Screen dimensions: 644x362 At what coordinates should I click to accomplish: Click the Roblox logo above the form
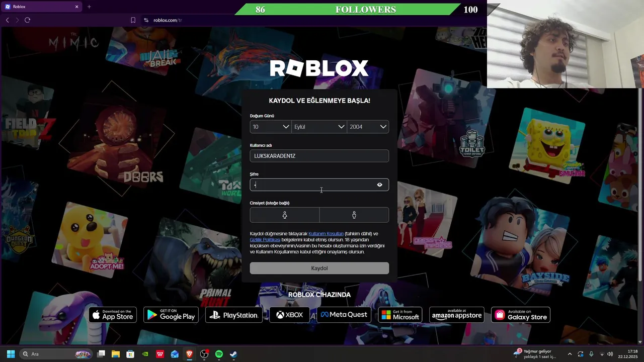click(319, 68)
